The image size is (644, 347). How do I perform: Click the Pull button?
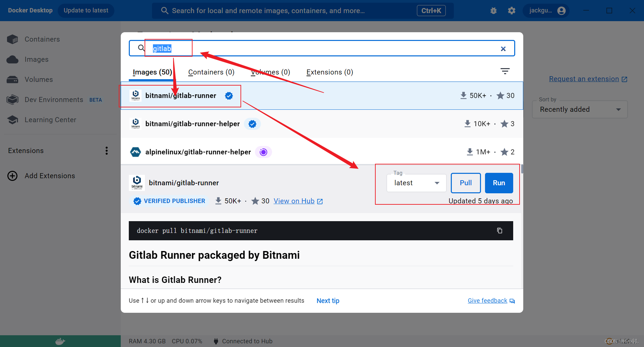466,183
